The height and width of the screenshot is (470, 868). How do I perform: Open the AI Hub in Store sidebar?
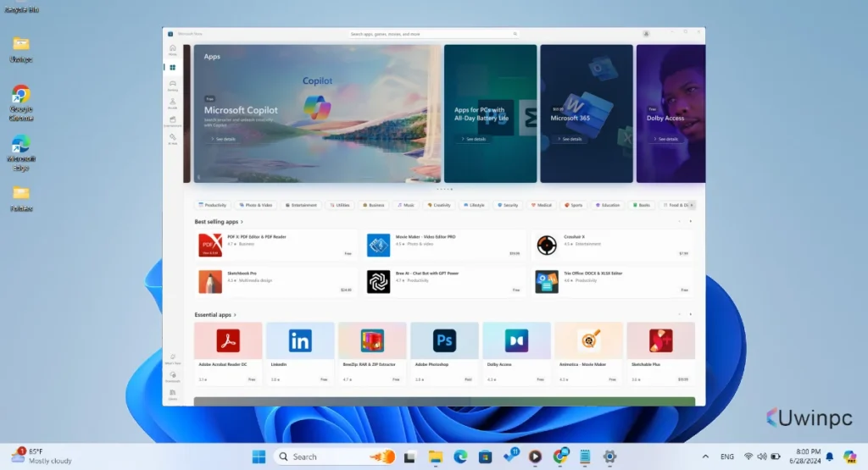click(173, 139)
